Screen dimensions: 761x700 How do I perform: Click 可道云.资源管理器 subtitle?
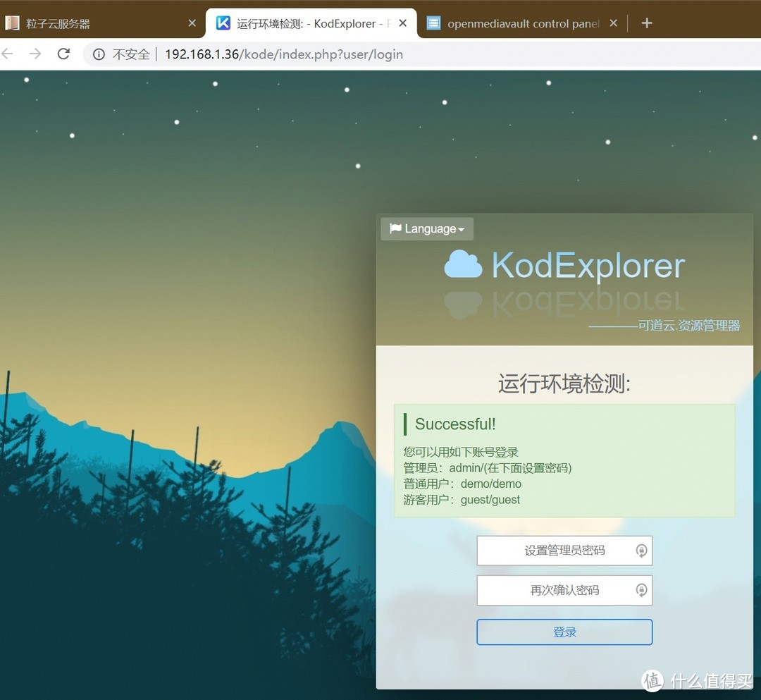pos(688,325)
